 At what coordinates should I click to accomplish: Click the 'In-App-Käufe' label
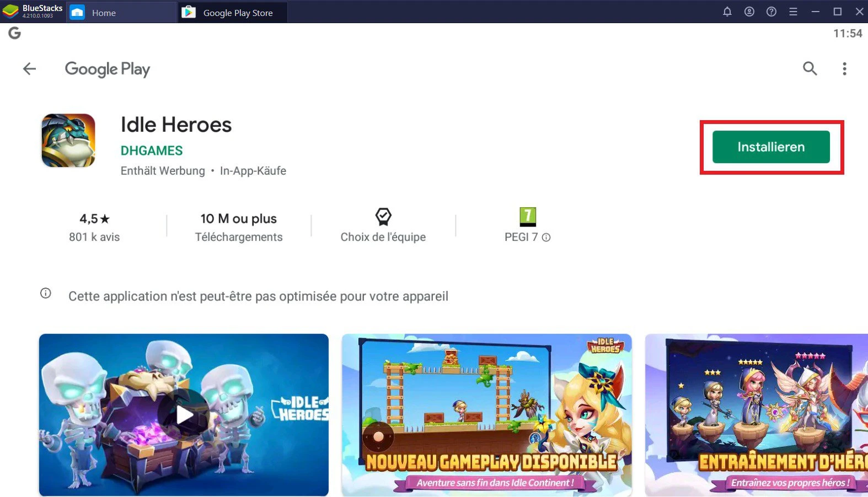pyautogui.click(x=253, y=171)
